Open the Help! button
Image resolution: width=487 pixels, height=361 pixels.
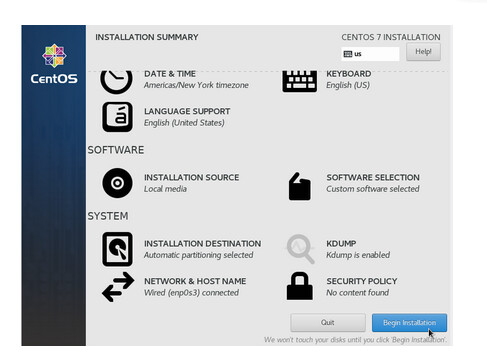point(423,52)
